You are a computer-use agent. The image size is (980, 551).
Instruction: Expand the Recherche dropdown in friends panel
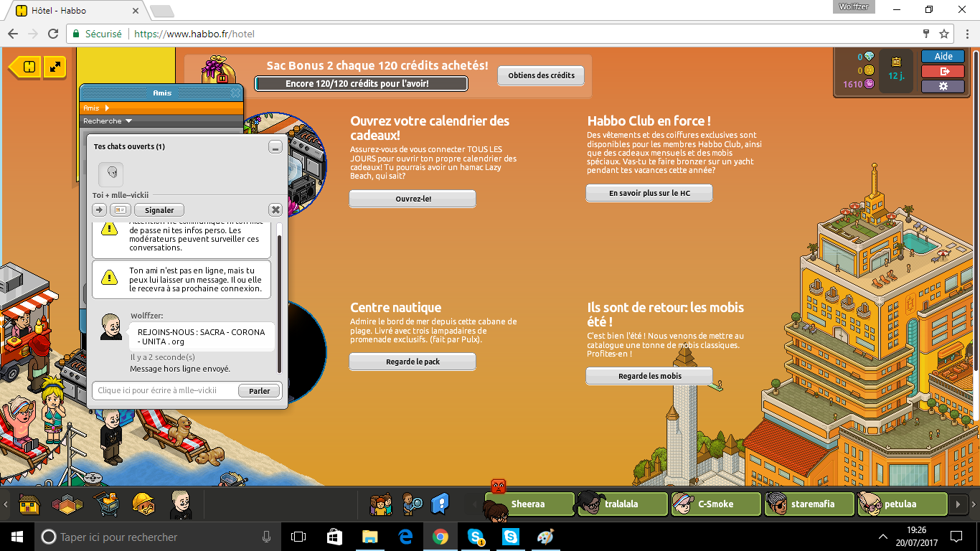pos(128,121)
